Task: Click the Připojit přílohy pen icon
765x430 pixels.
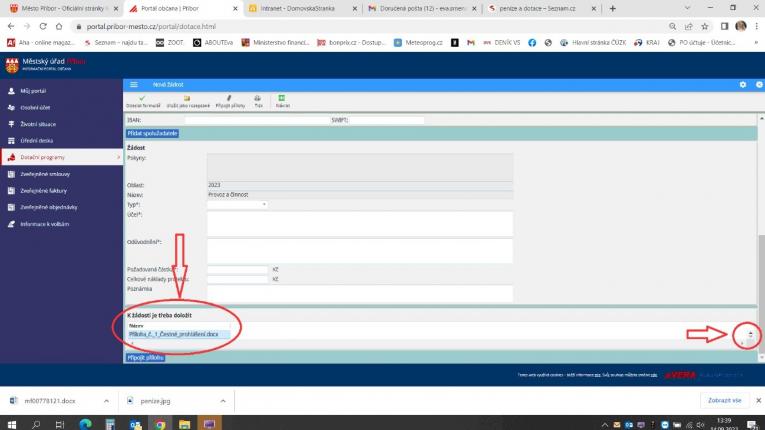Action: click(x=229, y=98)
